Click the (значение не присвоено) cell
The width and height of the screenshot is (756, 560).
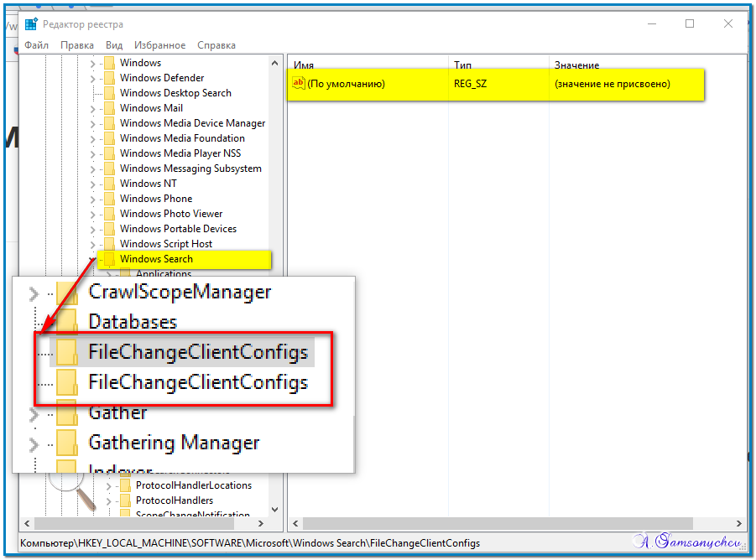[x=613, y=84]
